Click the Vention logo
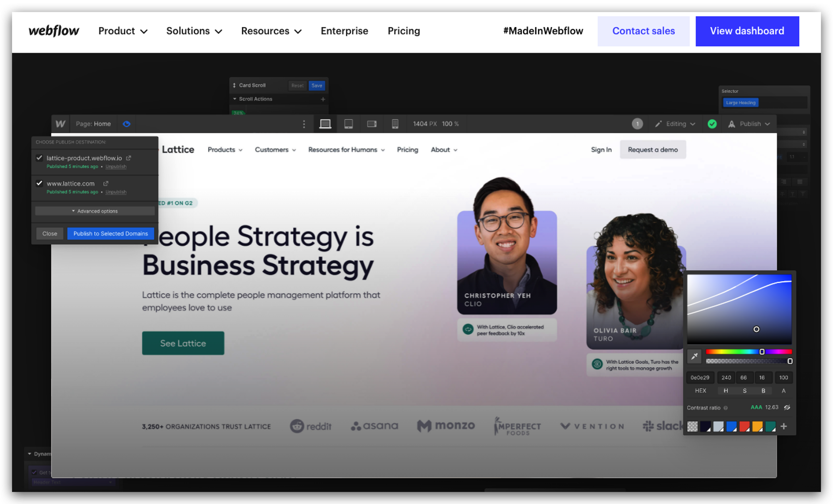The image size is (833, 504). tap(592, 426)
